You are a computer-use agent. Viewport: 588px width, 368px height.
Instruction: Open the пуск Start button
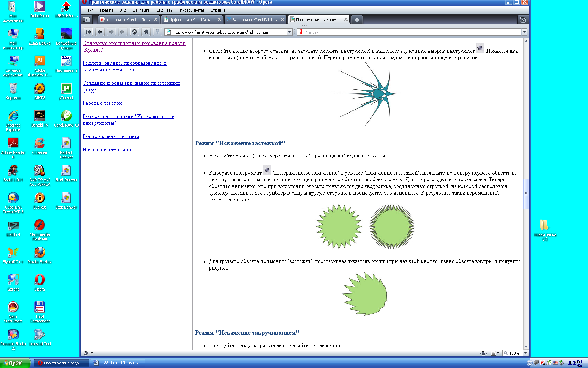click(x=16, y=363)
